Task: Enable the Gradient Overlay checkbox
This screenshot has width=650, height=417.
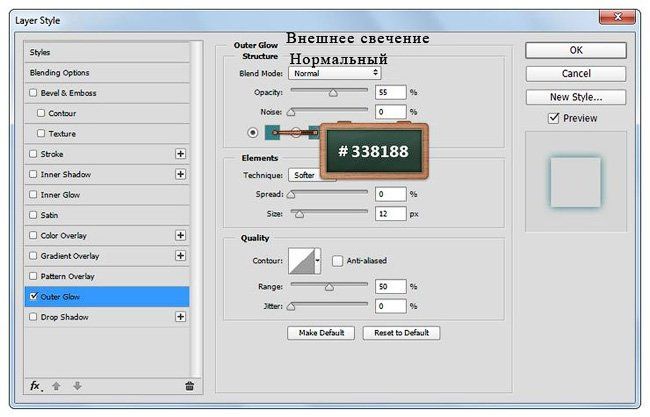Action: coord(33,255)
